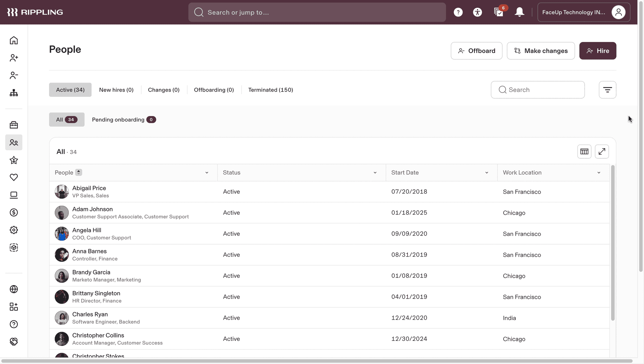Click the column settings table icon
The width and height of the screenshot is (644, 364).
[x=584, y=152]
